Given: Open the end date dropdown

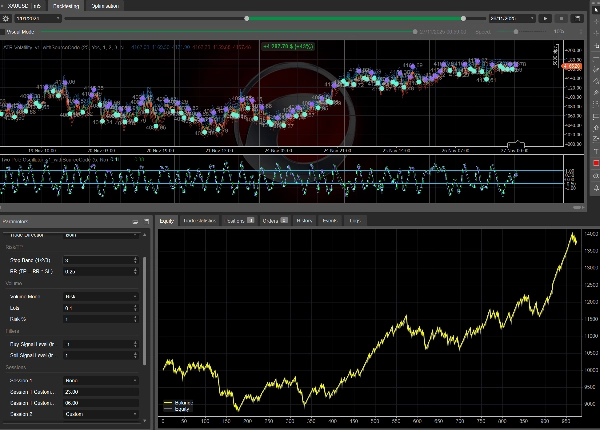Looking at the screenshot, I should [512, 18].
